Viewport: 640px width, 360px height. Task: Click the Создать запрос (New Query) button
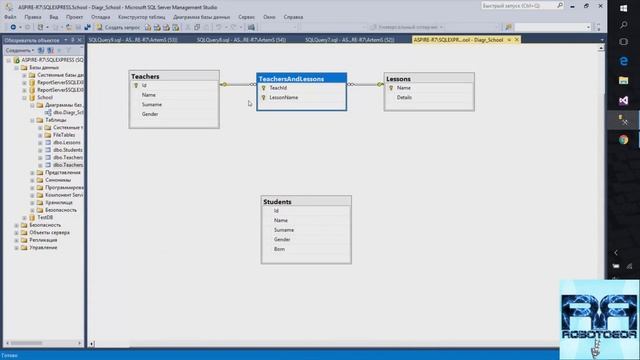click(x=118, y=27)
